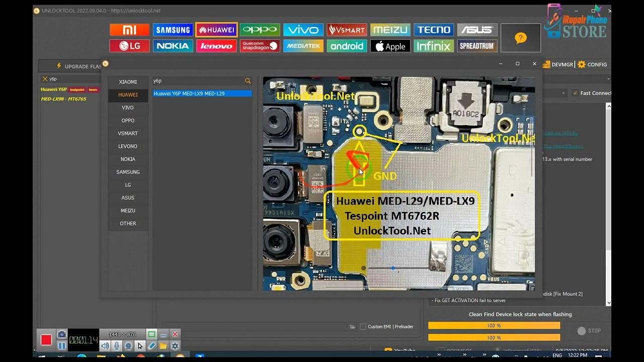Choose LG in testpoint brand list

[128, 185]
